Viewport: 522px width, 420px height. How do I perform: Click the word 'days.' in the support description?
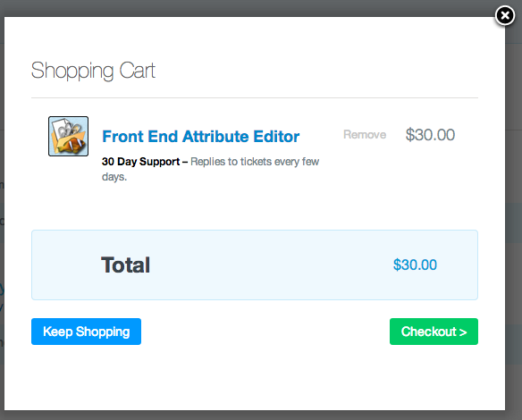coord(114,177)
